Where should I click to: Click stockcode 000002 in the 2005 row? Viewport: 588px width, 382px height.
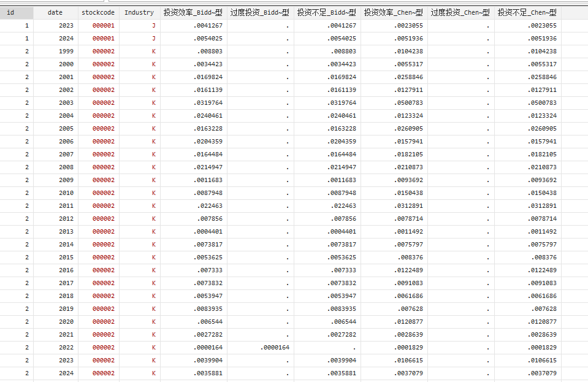[98, 129]
